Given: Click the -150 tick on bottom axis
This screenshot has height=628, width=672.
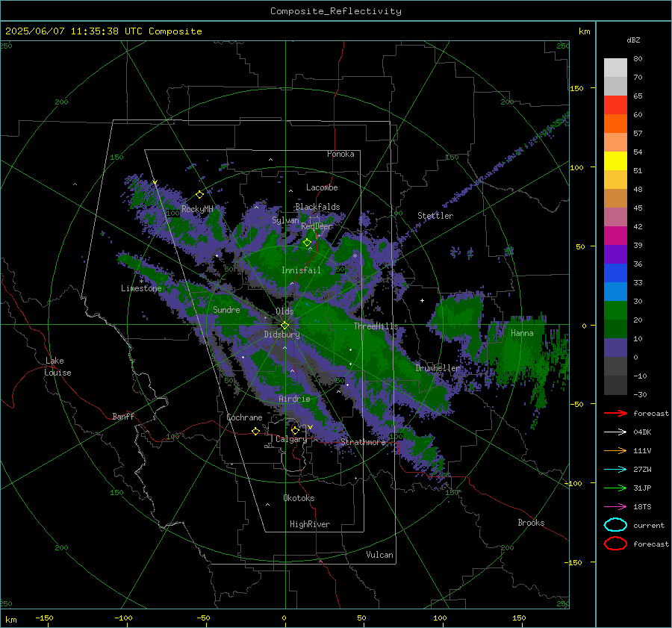Looking at the screenshot, I should (44, 618).
